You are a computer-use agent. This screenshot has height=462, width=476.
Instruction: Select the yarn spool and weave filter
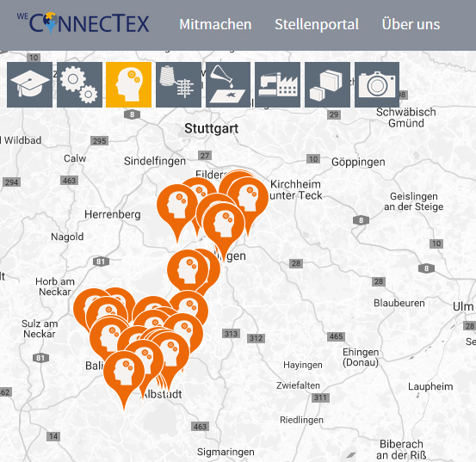(178, 84)
